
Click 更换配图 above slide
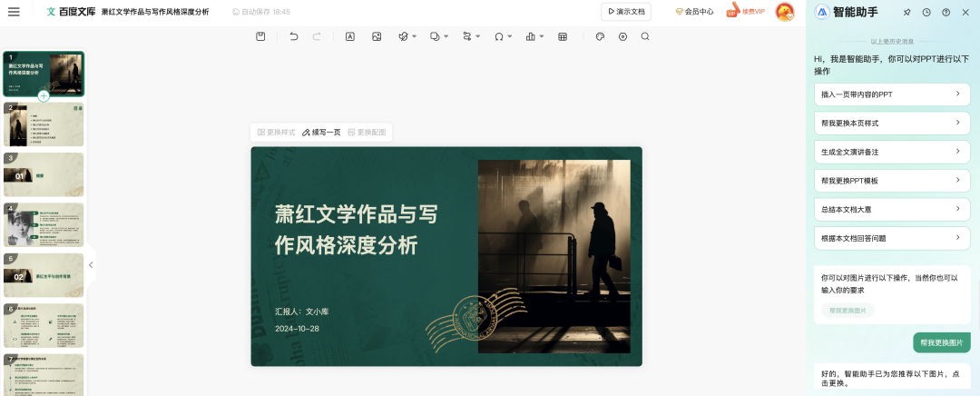pyautogui.click(x=367, y=133)
